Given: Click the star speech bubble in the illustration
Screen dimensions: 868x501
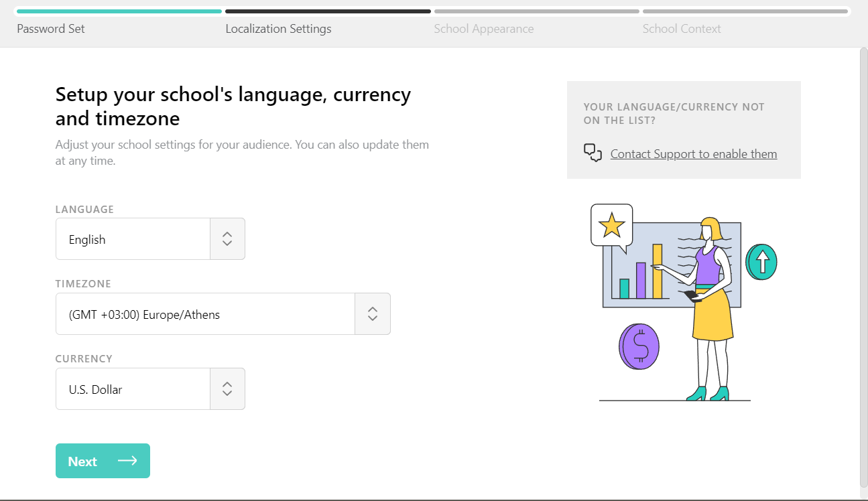Looking at the screenshot, I should pos(611,226).
